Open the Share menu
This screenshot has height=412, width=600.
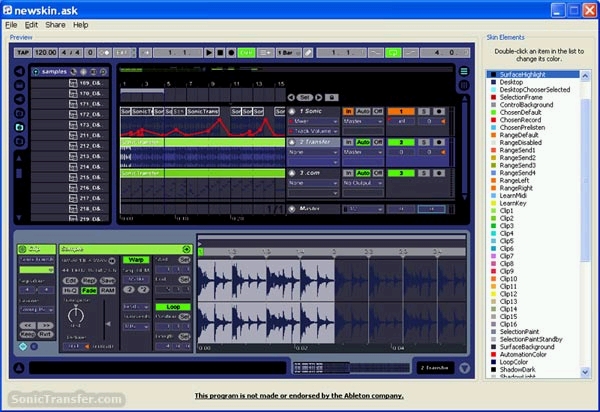tap(55, 25)
